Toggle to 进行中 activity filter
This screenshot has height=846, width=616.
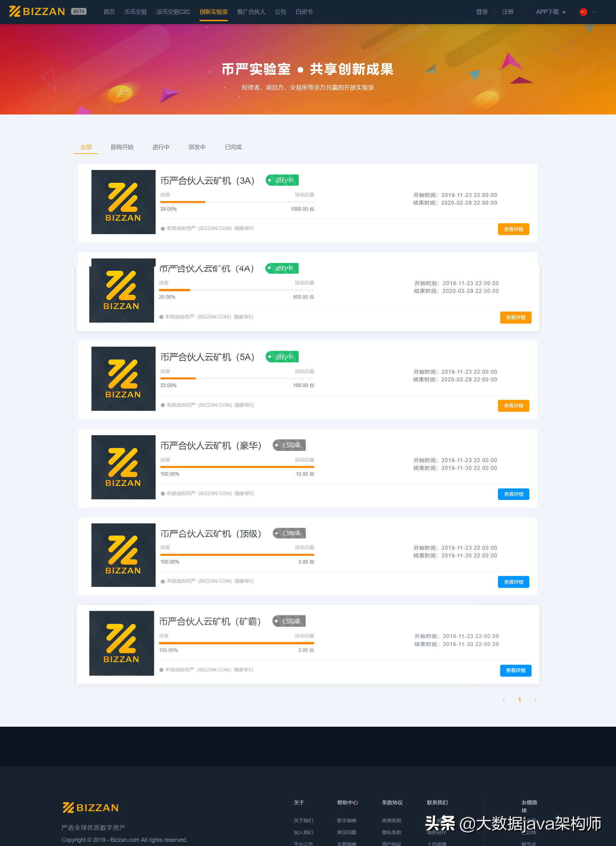160,147
